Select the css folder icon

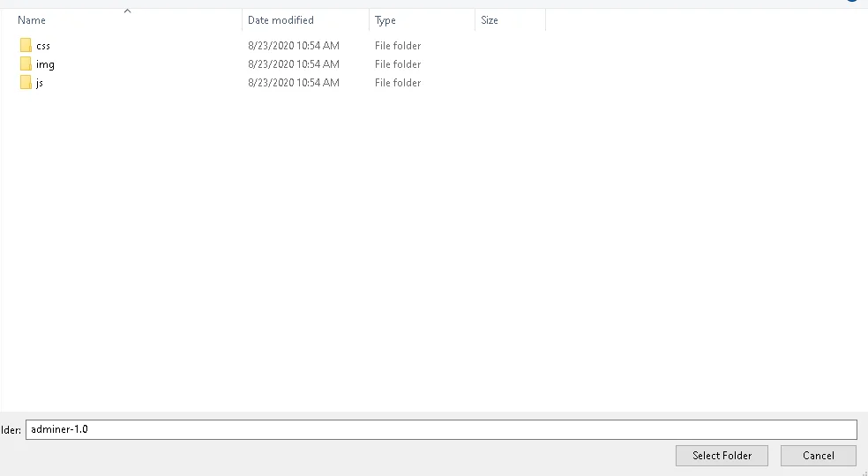click(26, 45)
